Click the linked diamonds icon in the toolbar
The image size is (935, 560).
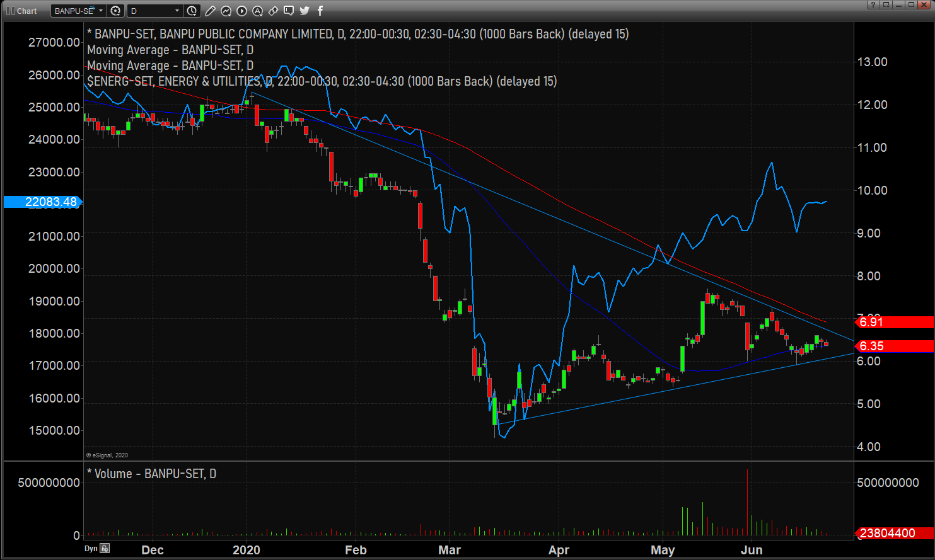coord(273,11)
